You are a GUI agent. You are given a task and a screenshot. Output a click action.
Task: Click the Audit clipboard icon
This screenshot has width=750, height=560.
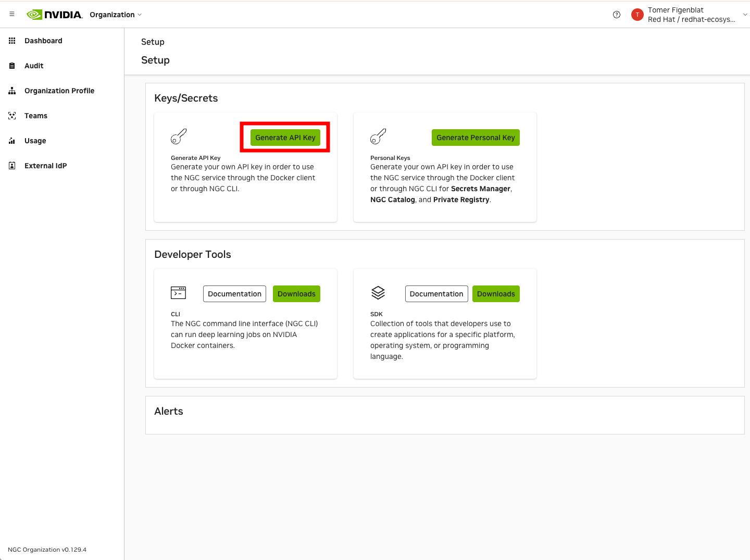pos(12,66)
